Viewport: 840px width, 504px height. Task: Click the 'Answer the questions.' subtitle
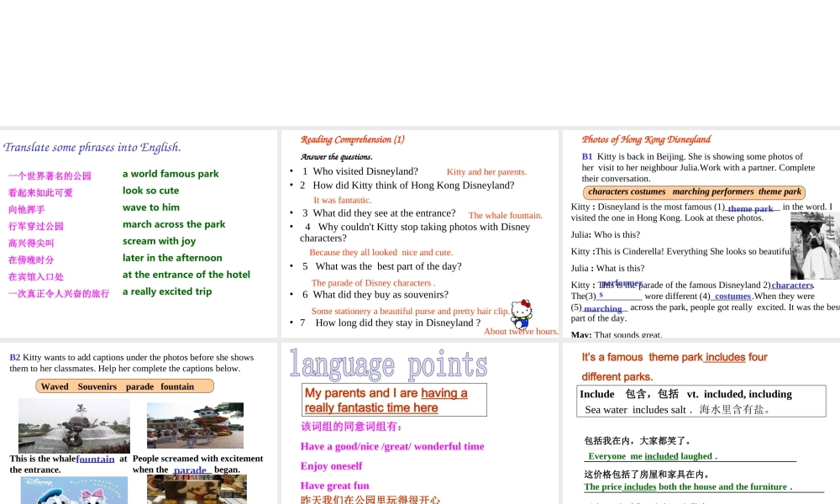(337, 157)
